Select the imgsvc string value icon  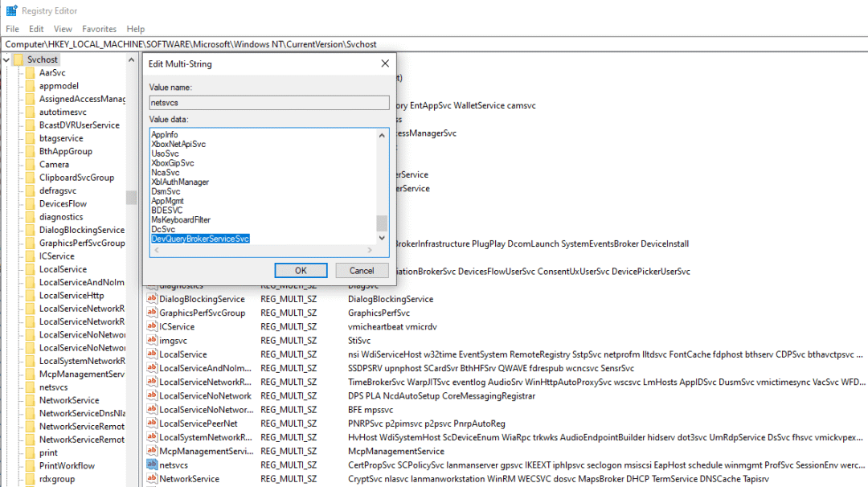click(152, 340)
